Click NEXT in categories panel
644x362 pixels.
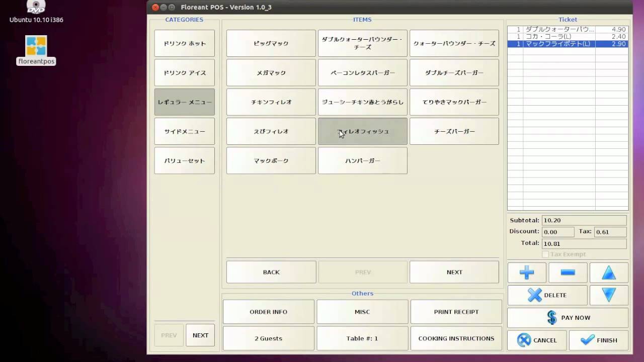[200, 335]
